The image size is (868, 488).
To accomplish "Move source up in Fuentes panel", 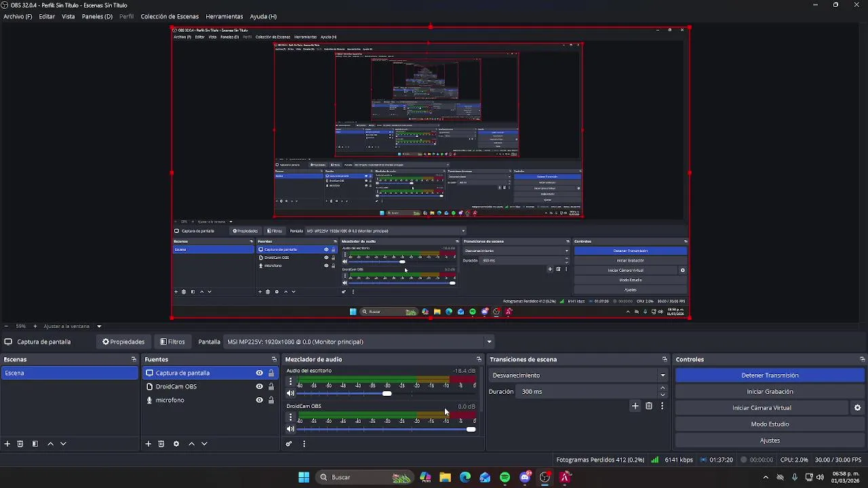I will click(x=191, y=444).
